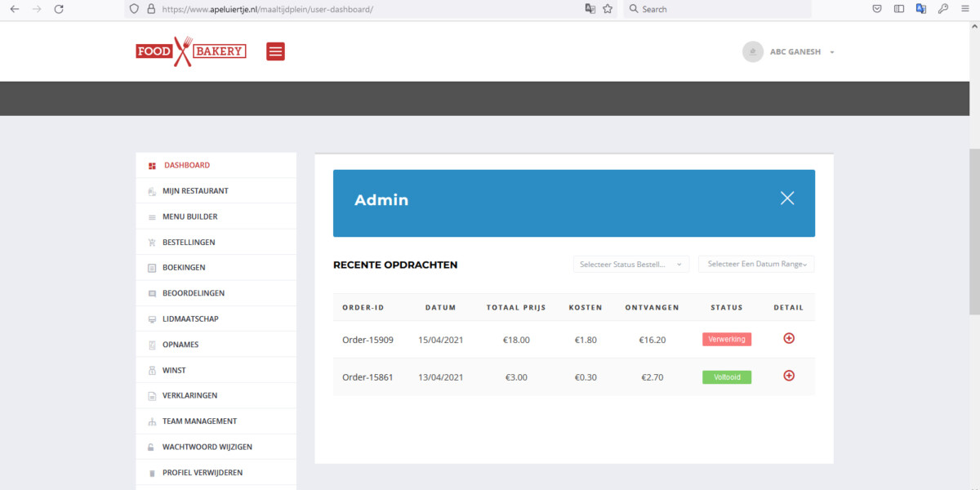
Task: Click the green Voltooid status badge
Action: click(726, 377)
